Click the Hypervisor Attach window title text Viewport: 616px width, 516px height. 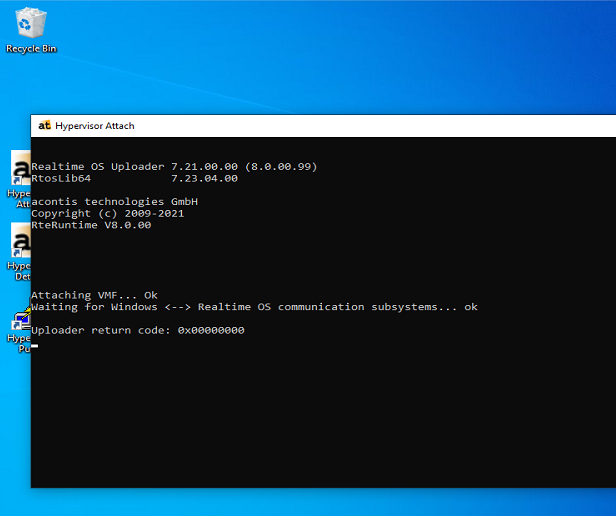pyautogui.click(x=94, y=126)
